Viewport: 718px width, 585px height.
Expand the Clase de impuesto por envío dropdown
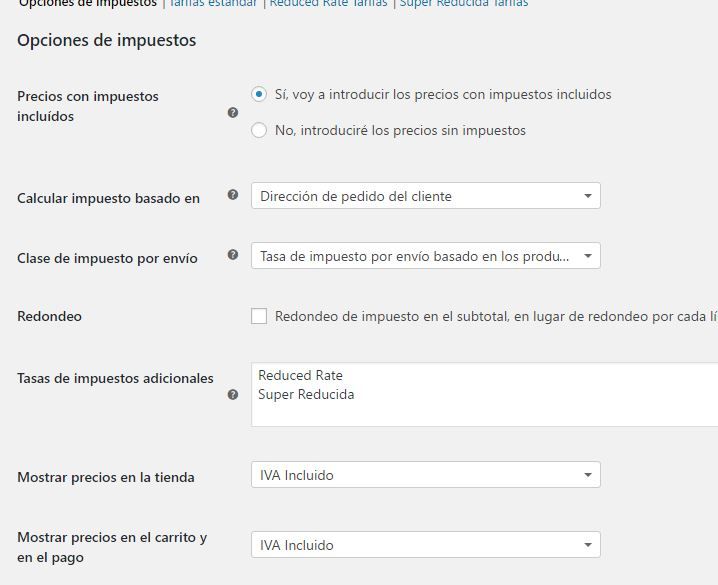coord(425,256)
